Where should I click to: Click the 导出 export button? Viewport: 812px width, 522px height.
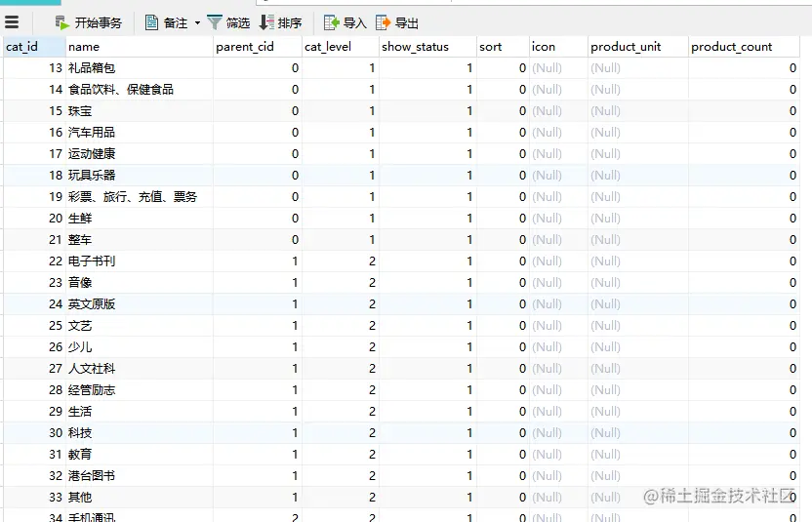click(x=396, y=22)
